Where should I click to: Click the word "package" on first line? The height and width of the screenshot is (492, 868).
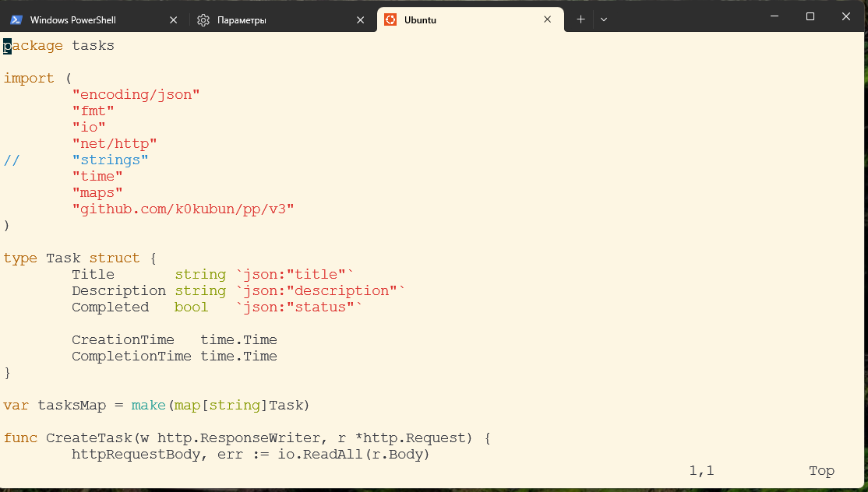(x=34, y=46)
